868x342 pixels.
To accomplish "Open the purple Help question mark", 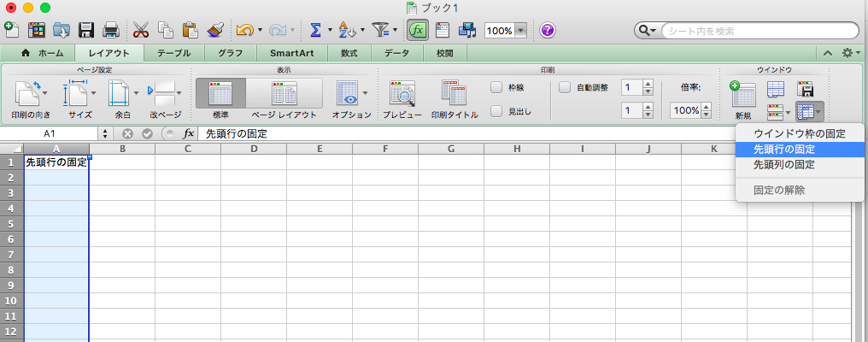I will [548, 30].
